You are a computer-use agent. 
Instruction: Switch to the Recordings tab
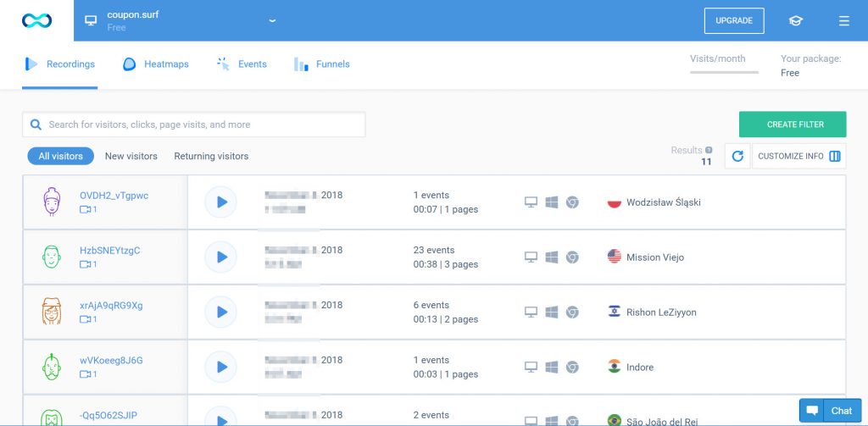tap(60, 64)
